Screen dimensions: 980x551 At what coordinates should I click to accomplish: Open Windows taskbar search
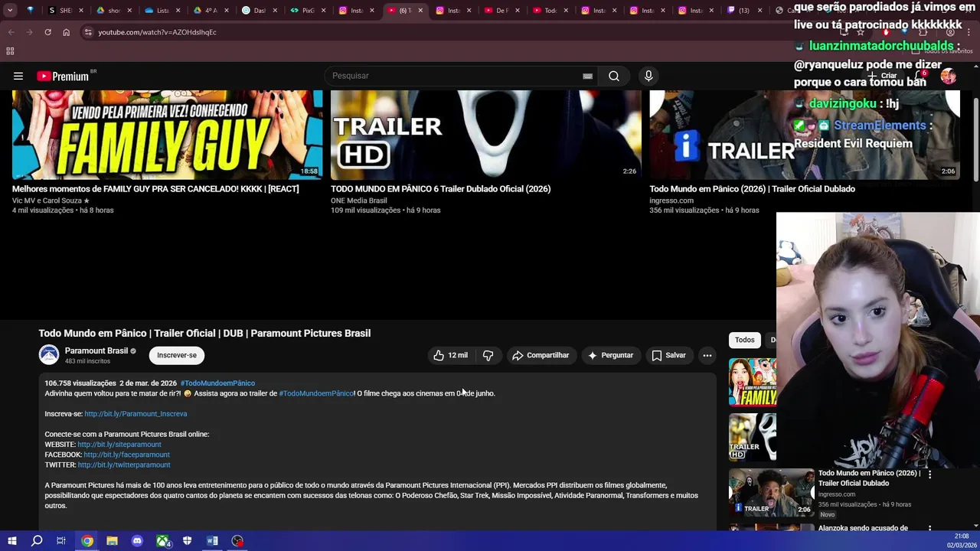(x=37, y=541)
